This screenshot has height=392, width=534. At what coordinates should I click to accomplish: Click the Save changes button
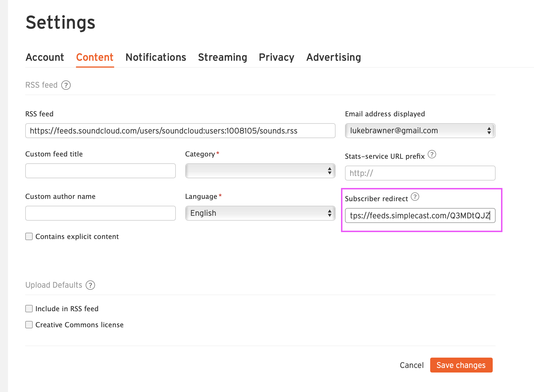tap(461, 365)
